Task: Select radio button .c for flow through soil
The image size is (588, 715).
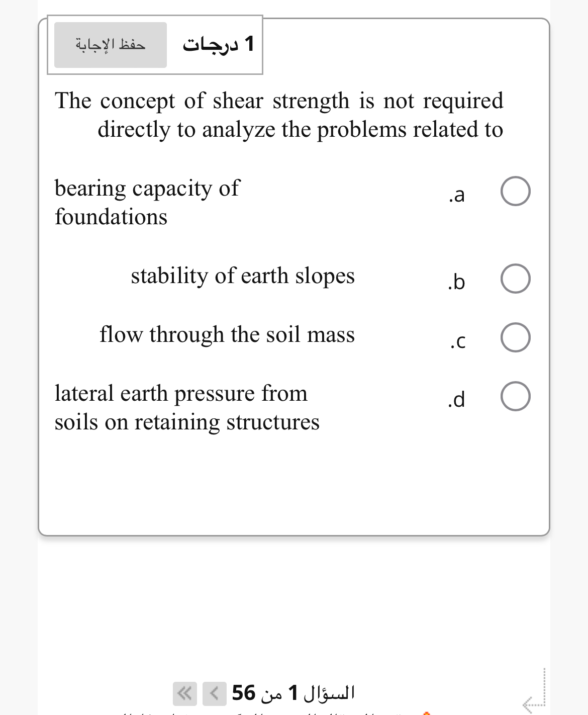Action: [515, 338]
